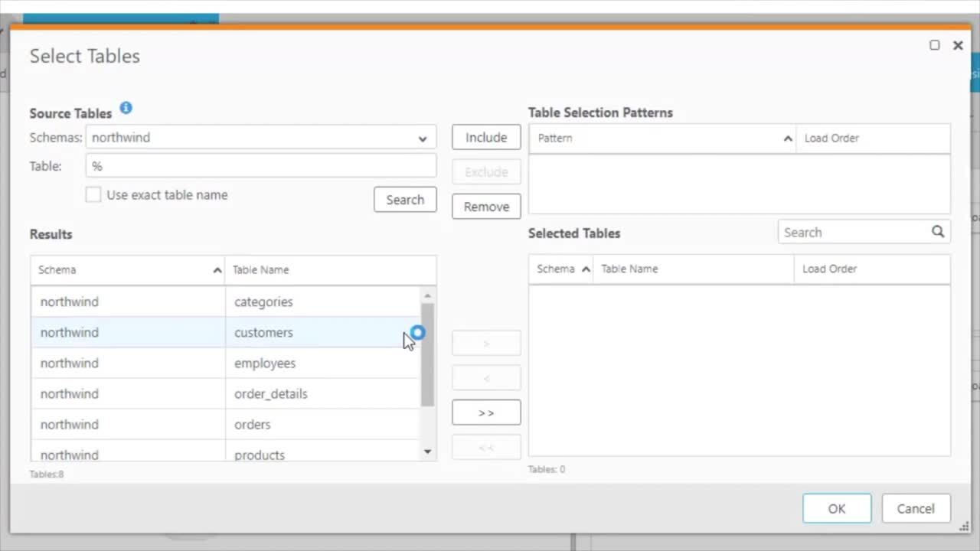Click the Source Tables info icon
Image resolution: width=980 pixels, height=551 pixels.
126,108
